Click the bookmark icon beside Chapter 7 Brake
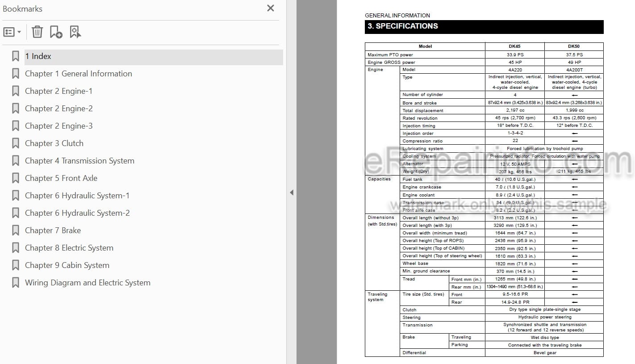 click(x=16, y=230)
